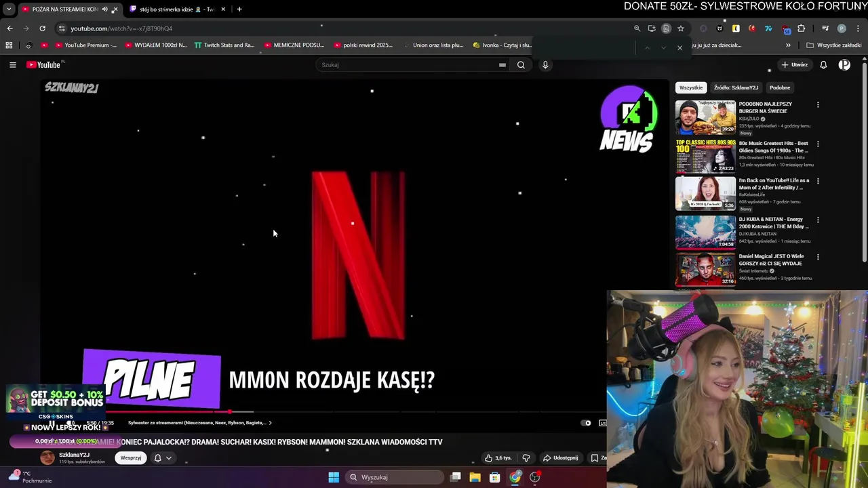Image resolution: width=868 pixels, height=488 pixels.
Task: Go to the YouTube home logo
Action: point(44,65)
